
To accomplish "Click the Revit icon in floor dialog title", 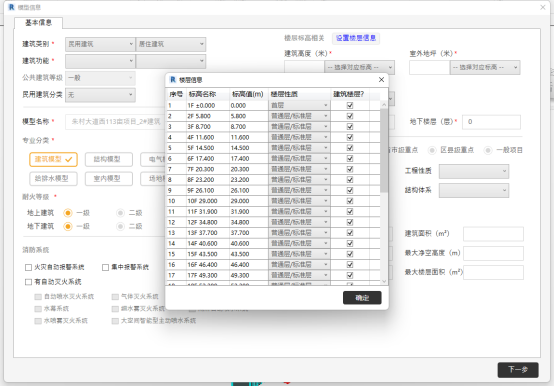I will tap(173, 80).
